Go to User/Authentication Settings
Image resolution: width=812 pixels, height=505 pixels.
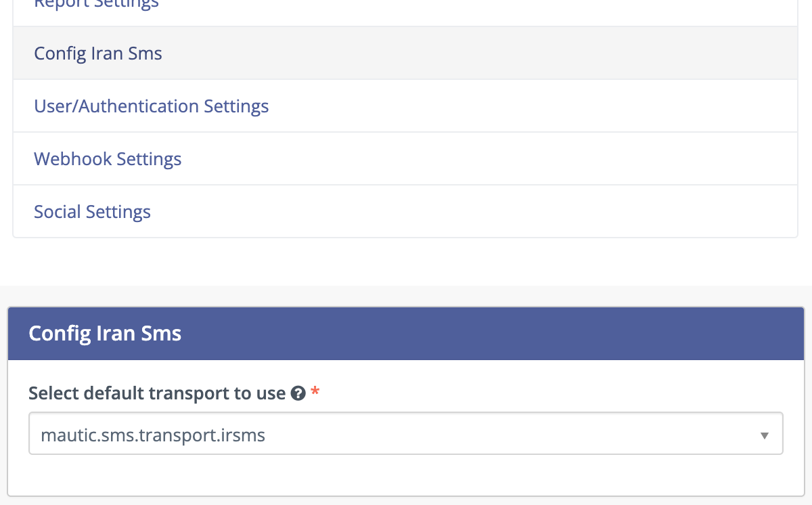(x=152, y=106)
